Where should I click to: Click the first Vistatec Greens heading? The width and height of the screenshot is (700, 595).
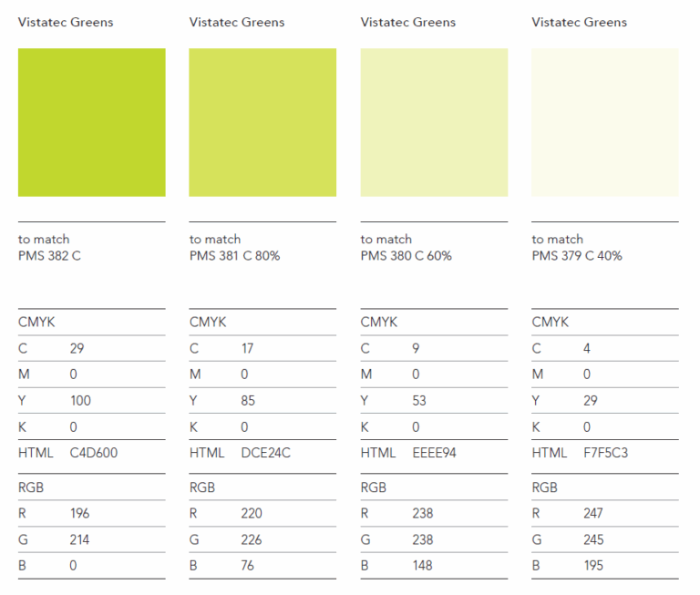coord(66,22)
